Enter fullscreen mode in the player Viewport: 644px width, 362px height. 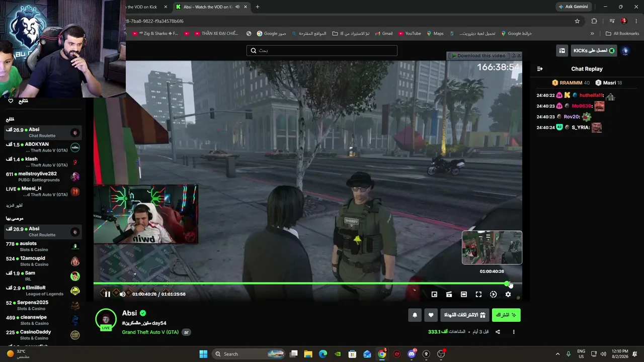click(478, 295)
